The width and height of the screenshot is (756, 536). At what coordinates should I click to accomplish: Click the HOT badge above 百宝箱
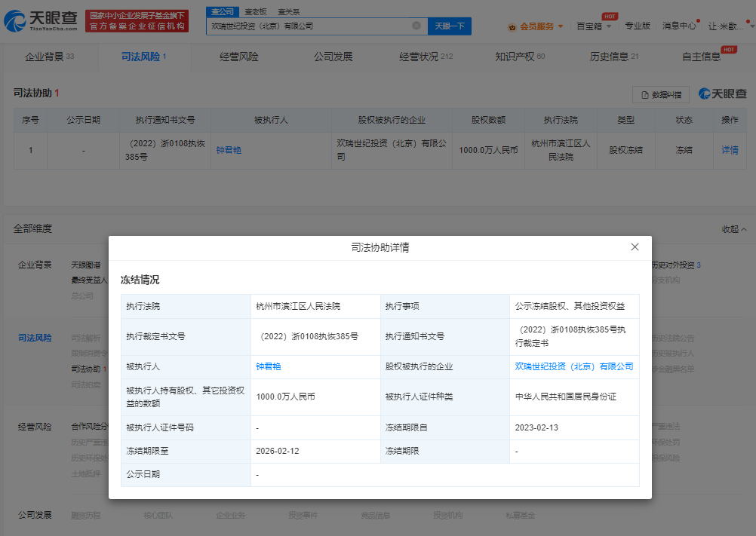coord(610,15)
